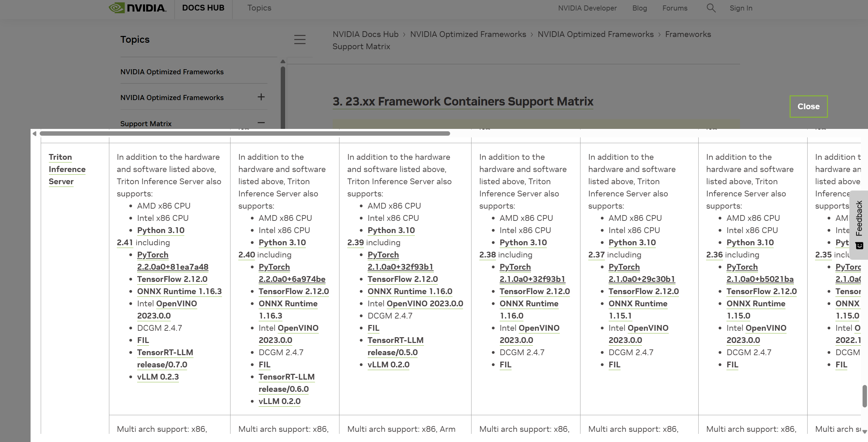The width and height of the screenshot is (868, 442).
Task: Open the 2.39 release link
Action: click(355, 243)
